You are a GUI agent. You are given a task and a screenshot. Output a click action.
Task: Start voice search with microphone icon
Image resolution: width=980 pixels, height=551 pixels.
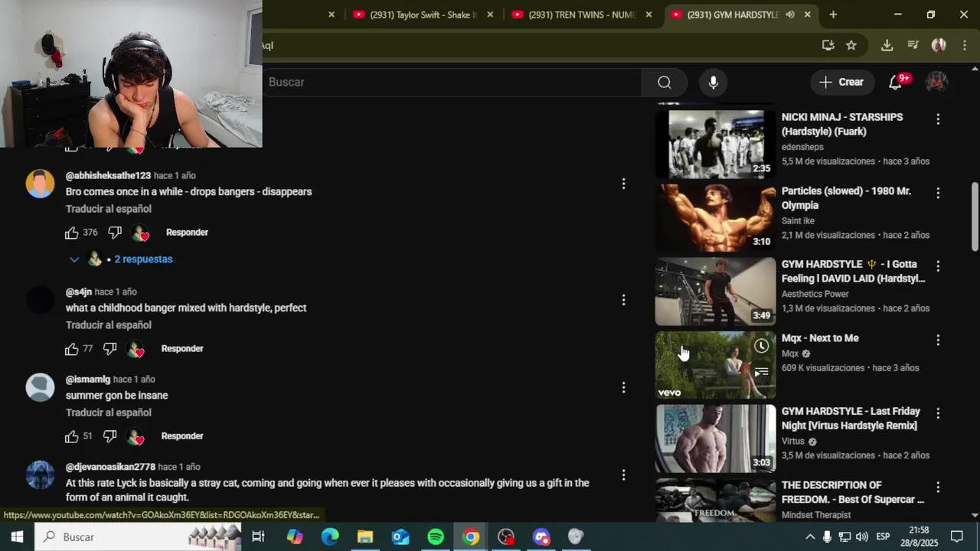tap(714, 82)
